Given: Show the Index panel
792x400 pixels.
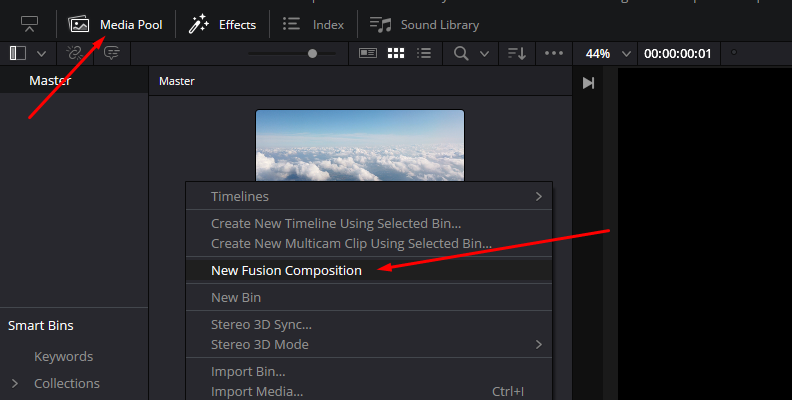Looking at the screenshot, I should tap(314, 24).
